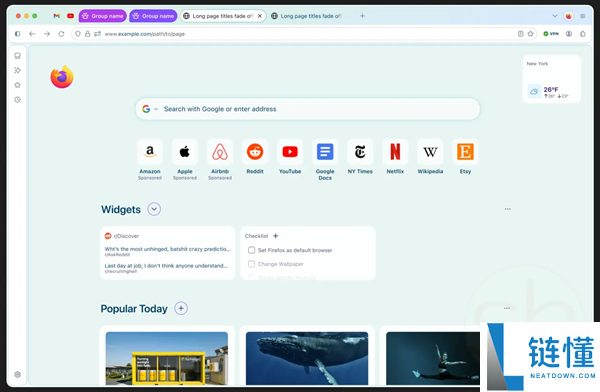Expand the list all tabs chevron

tap(554, 16)
